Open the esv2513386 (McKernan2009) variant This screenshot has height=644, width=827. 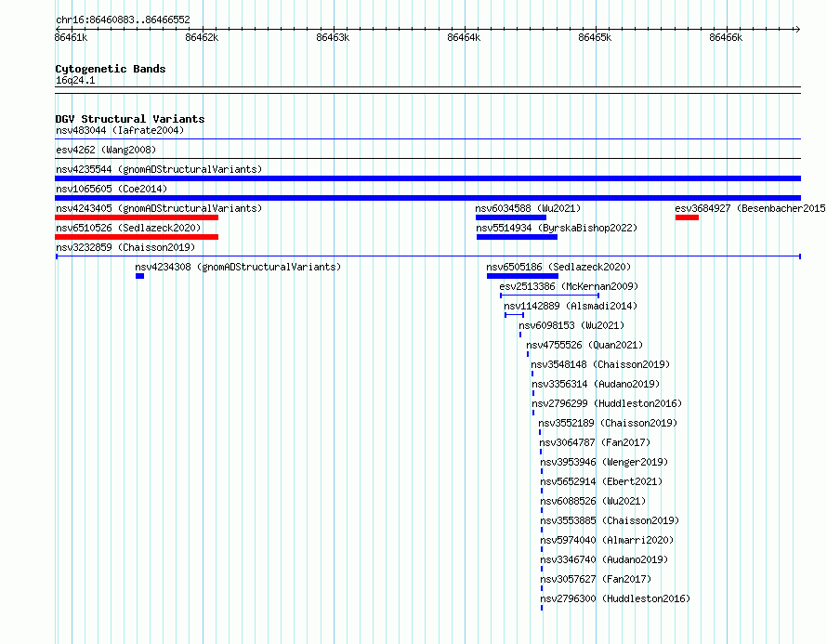[569, 286]
